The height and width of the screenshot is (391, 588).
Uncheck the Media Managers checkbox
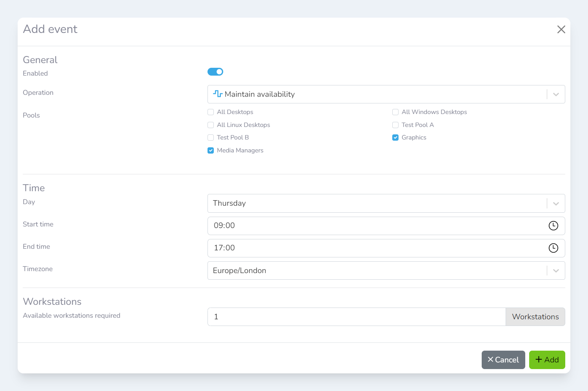211,150
